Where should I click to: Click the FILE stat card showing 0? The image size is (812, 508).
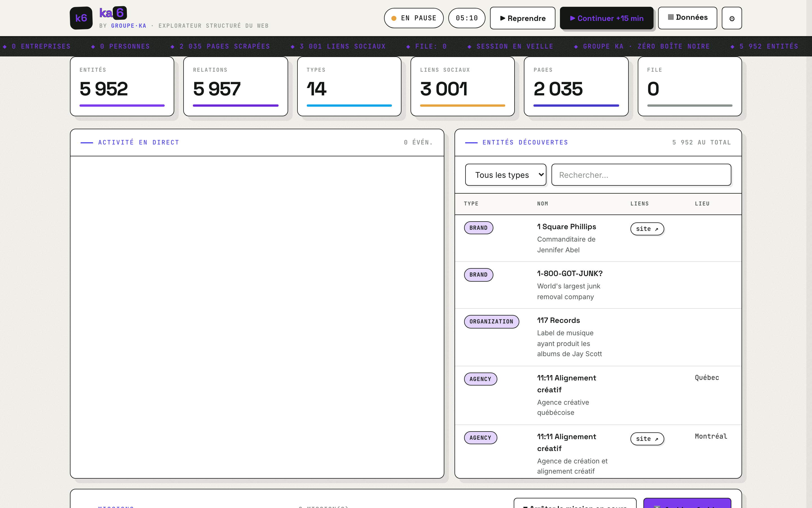tap(690, 86)
